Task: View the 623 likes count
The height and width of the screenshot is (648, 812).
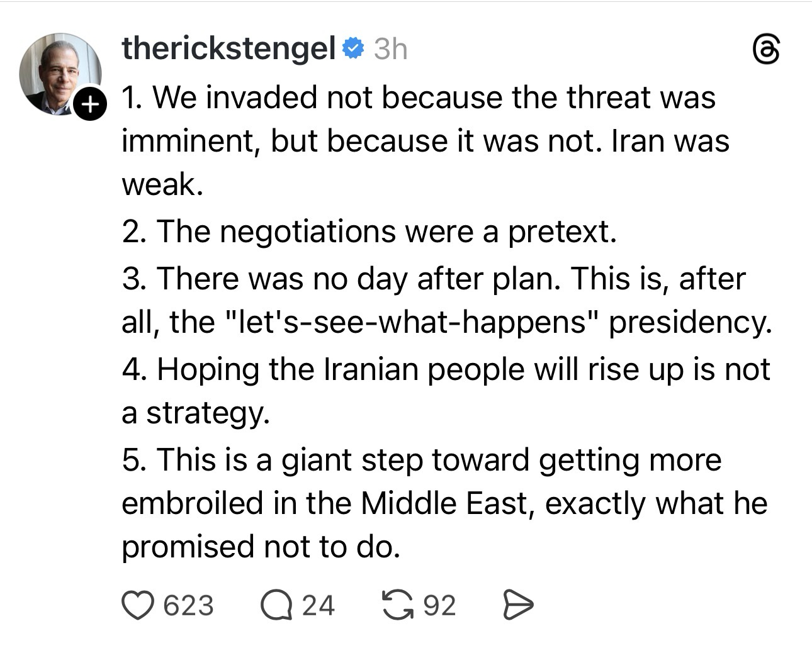Action: (x=188, y=605)
